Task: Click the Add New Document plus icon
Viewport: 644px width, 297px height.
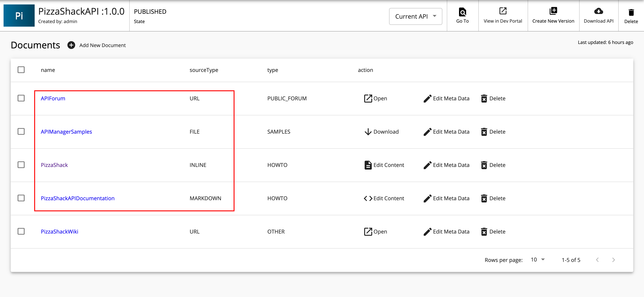Action: 71,45
